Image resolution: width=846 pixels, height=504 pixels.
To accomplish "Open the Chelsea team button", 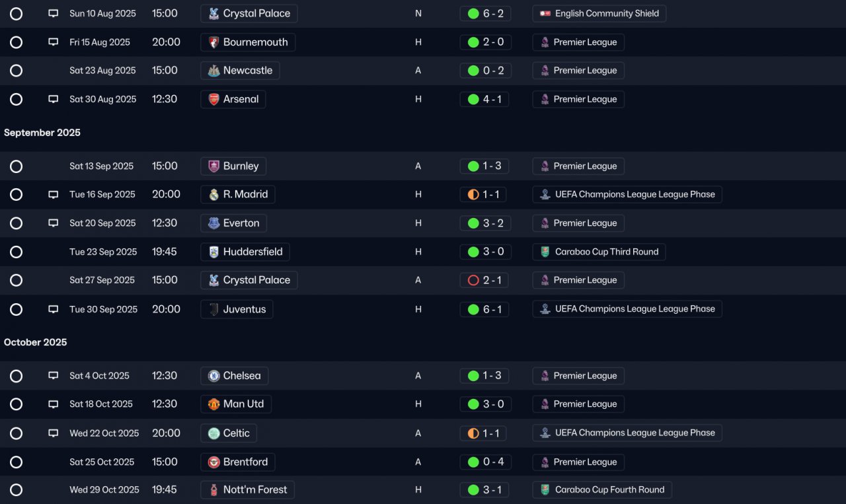I will point(235,376).
